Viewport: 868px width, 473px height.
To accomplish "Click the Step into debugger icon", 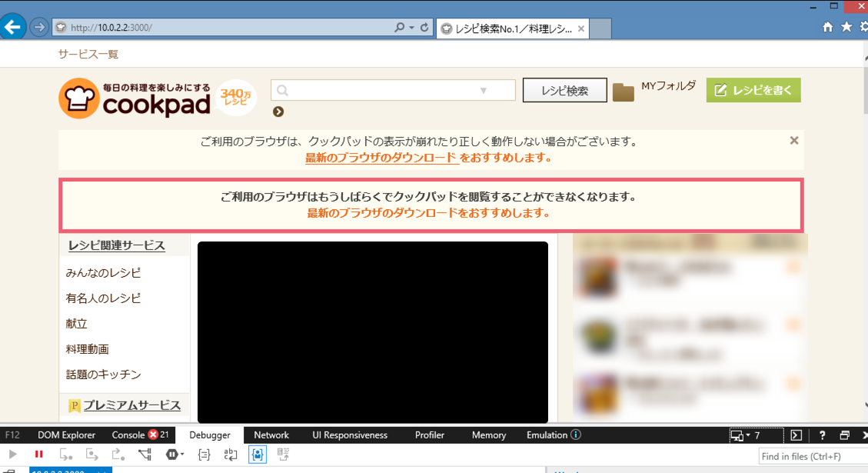I will coord(66,455).
